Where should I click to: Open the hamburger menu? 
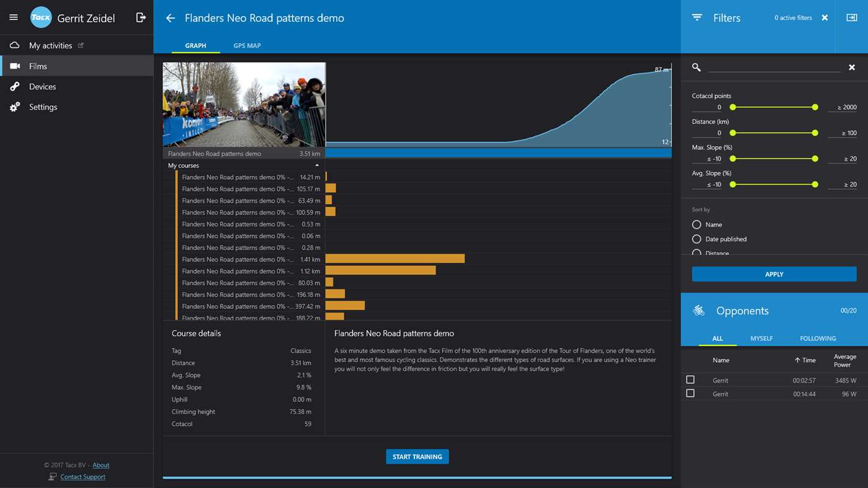point(13,17)
